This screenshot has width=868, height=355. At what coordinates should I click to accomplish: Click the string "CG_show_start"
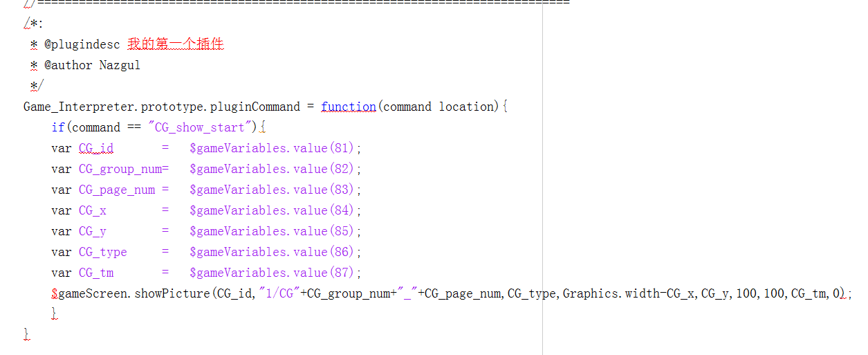pos(200,127)
